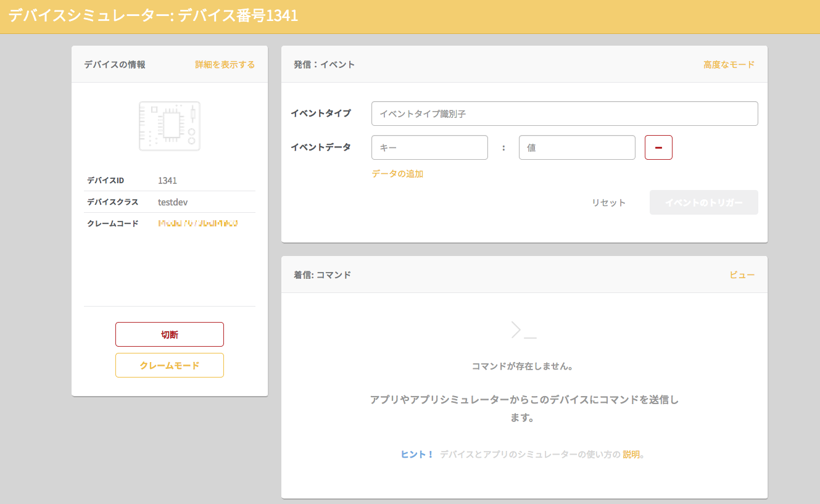This screenshot has width=820, height=504.
Task: Click the イベントタイプ field label
Action: pyautogui.click(x=321, y=113)
